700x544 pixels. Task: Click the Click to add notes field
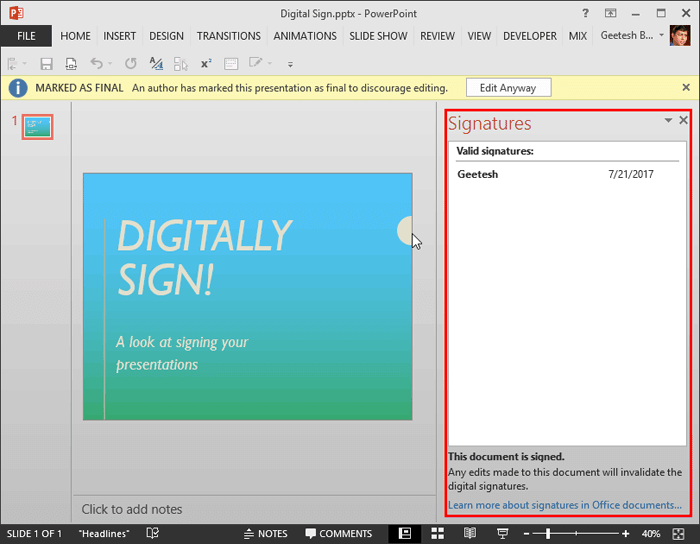[x=254, y=509]
